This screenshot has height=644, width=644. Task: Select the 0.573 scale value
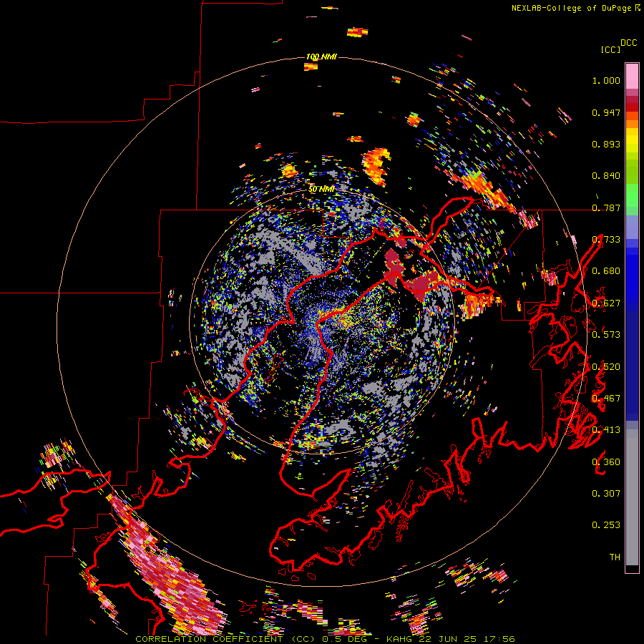point(606,335)
